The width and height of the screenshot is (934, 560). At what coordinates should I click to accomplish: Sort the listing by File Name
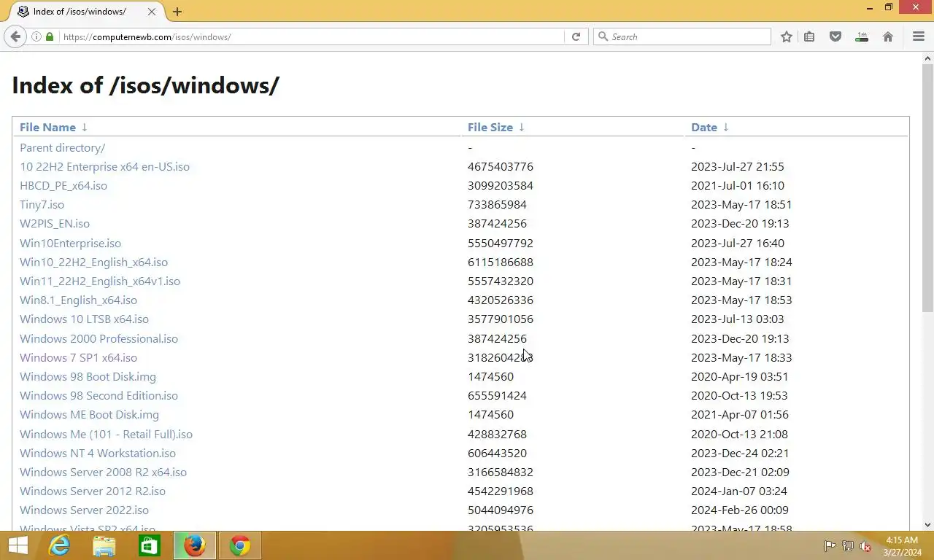[47, 127]
